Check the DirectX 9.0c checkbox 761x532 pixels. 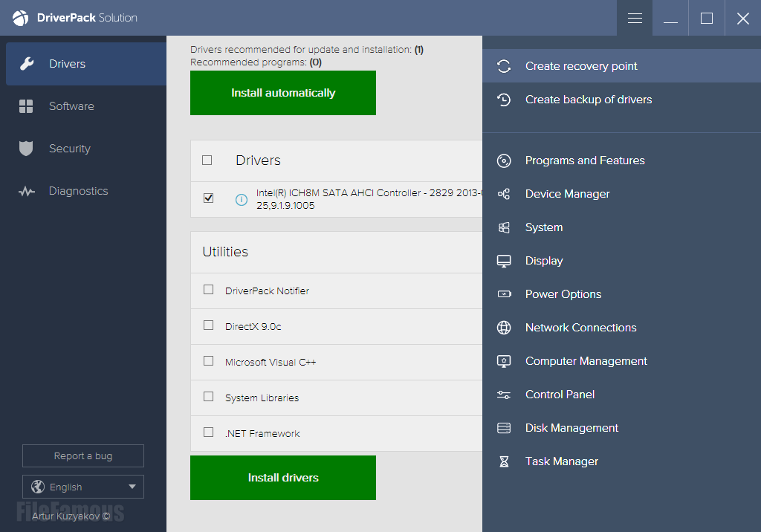[x=208, y=325]
